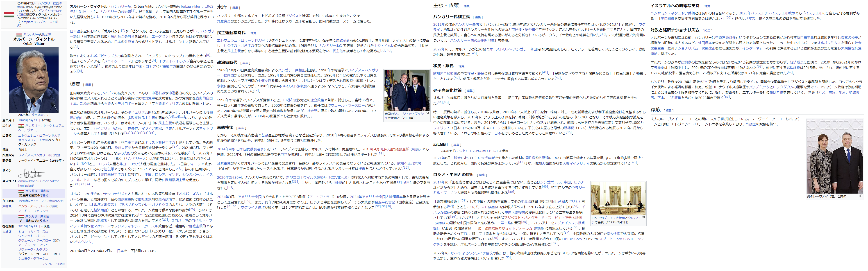This screenshot has width=868, height=271.
Task: Click the enlarge icon under the Bush photo
Action: [427, 113]
